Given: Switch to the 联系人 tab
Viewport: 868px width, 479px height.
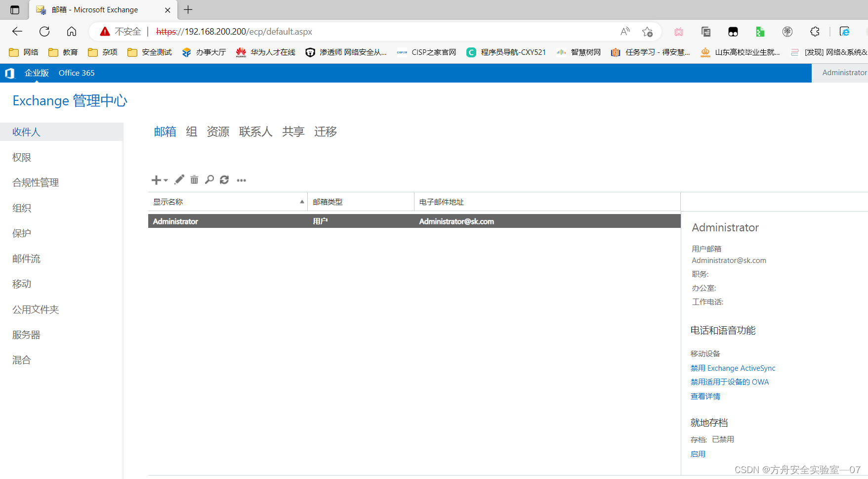Looking at the screenshot, I should (256, 131).
